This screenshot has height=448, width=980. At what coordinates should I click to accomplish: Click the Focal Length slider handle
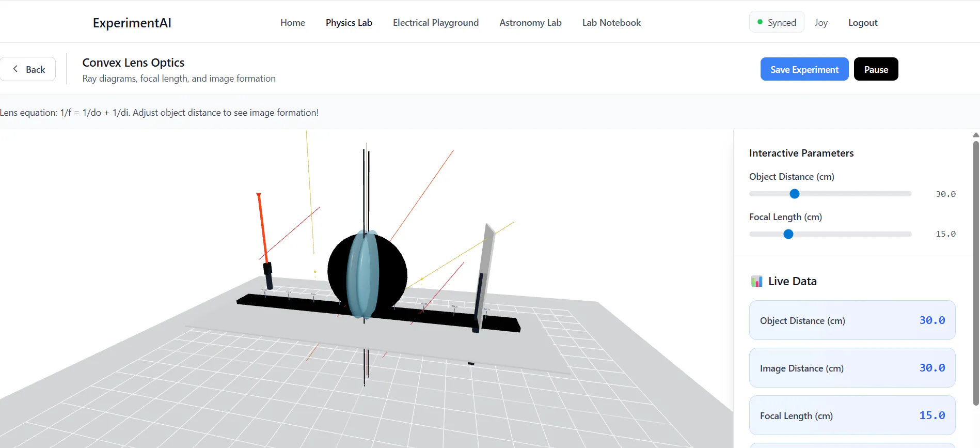pos(788,234)
